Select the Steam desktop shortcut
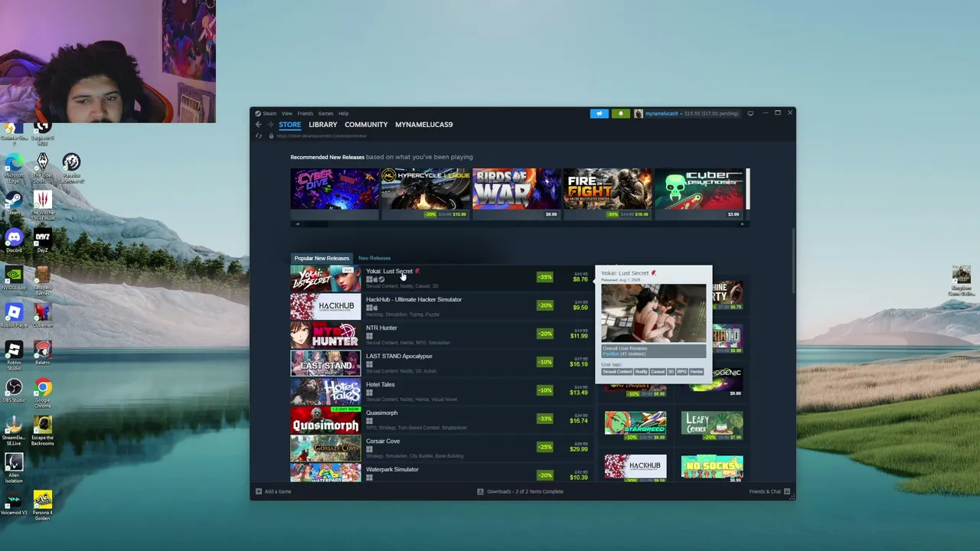980x551 pixels. click(x=14, y=204)
